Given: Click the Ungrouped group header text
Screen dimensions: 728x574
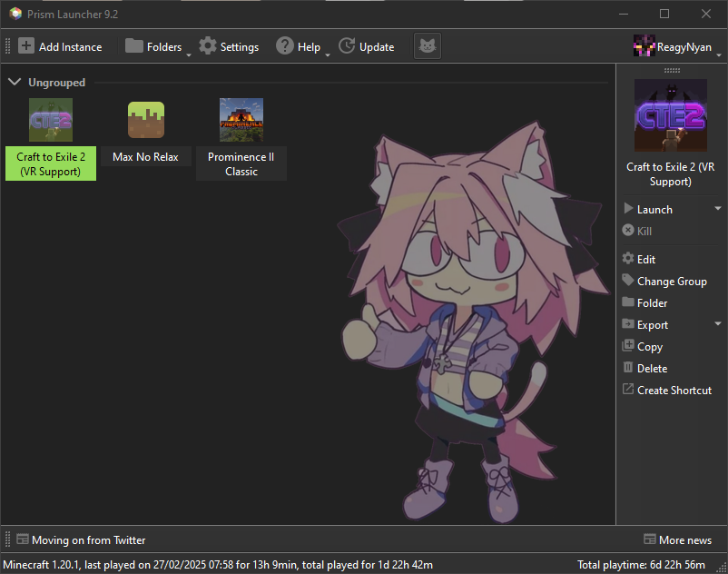Looking at the screenshot, I should click(x=56, y=83).
